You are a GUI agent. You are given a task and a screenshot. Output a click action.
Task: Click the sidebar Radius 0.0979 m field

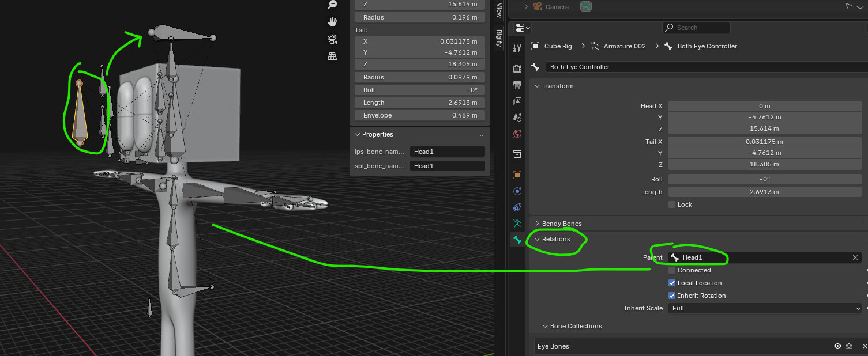pos(420,77)
